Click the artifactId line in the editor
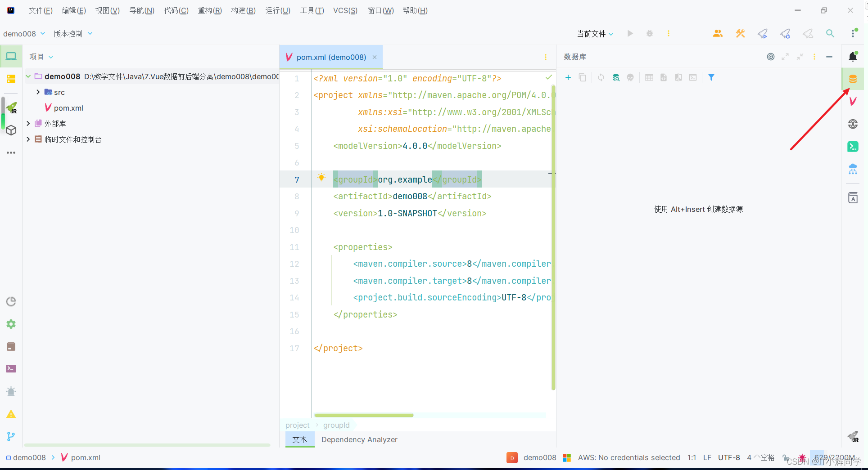The image size is (868, 470). pyautogui.click(x=412, y=197)
